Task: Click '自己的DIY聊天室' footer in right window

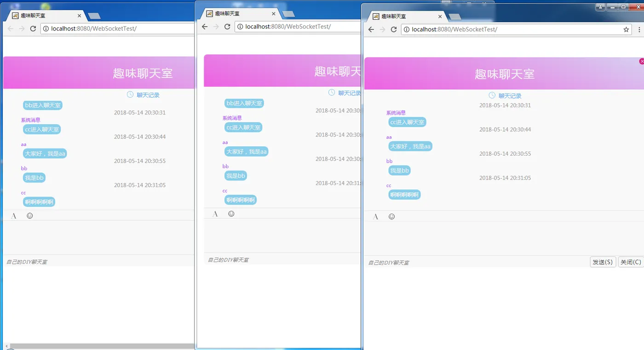Action: [x=389, y=262]
